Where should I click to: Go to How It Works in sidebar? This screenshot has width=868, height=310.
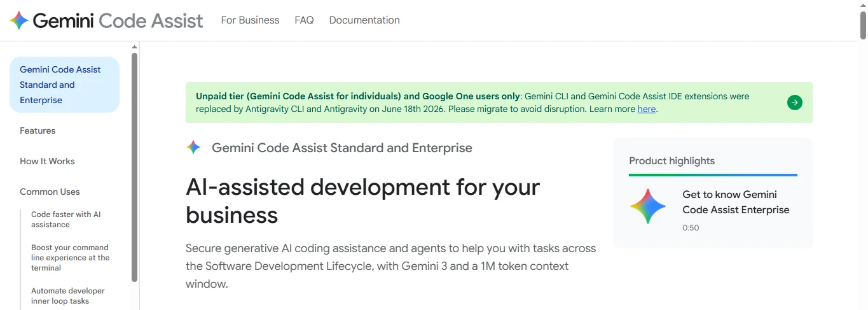coord(47,161)
